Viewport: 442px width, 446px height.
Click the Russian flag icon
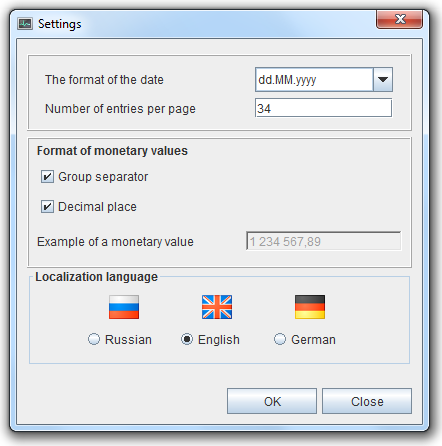(124, 307)
